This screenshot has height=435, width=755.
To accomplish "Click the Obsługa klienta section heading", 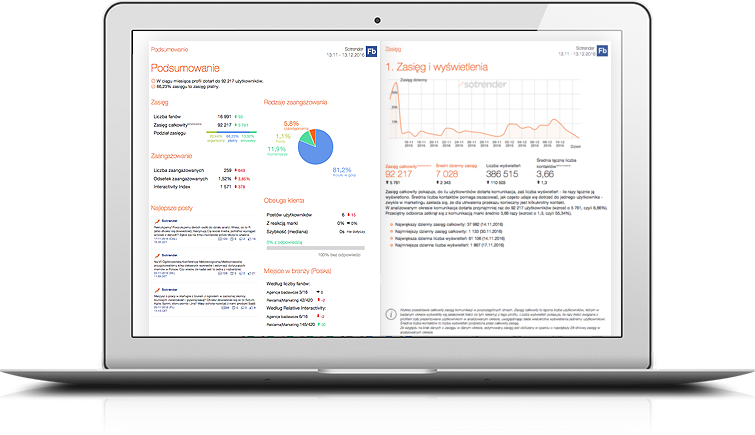I will click(x=284, y=203).
